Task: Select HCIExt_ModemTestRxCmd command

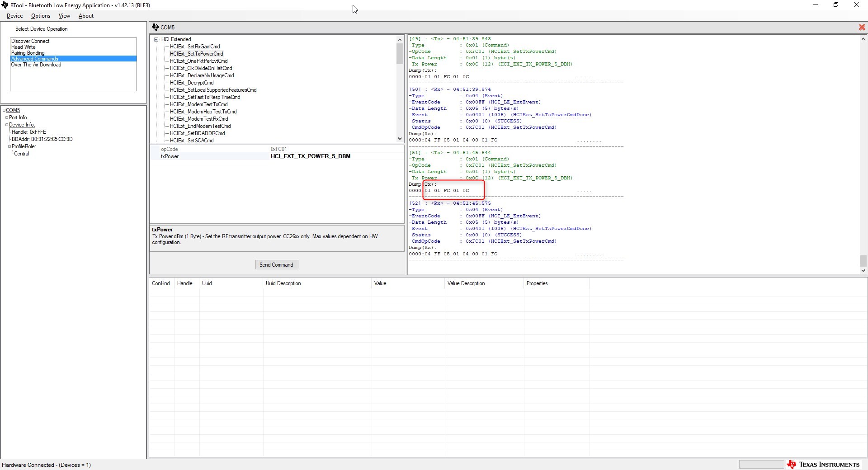Action: tap(199, 119)
